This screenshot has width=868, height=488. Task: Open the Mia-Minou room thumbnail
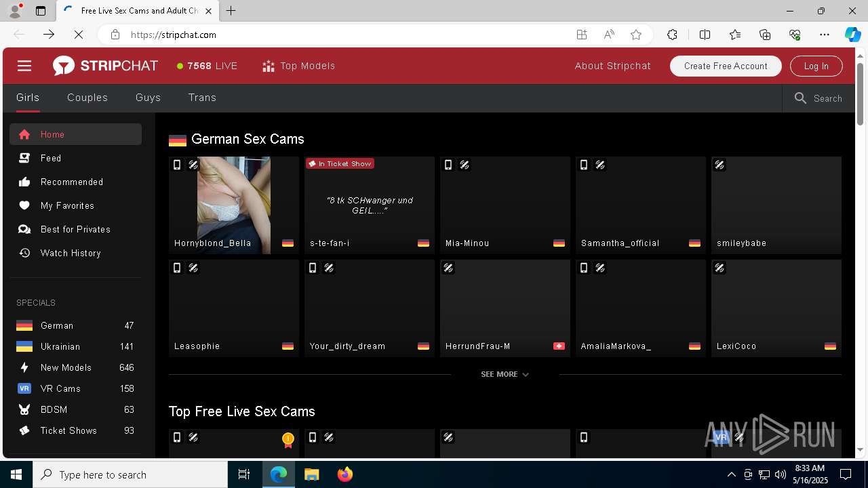pyautogui.click(x=505, y=205)
